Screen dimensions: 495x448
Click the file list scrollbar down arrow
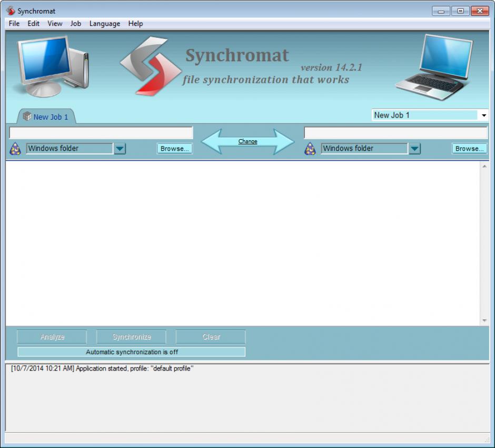[x=484, y=320]
